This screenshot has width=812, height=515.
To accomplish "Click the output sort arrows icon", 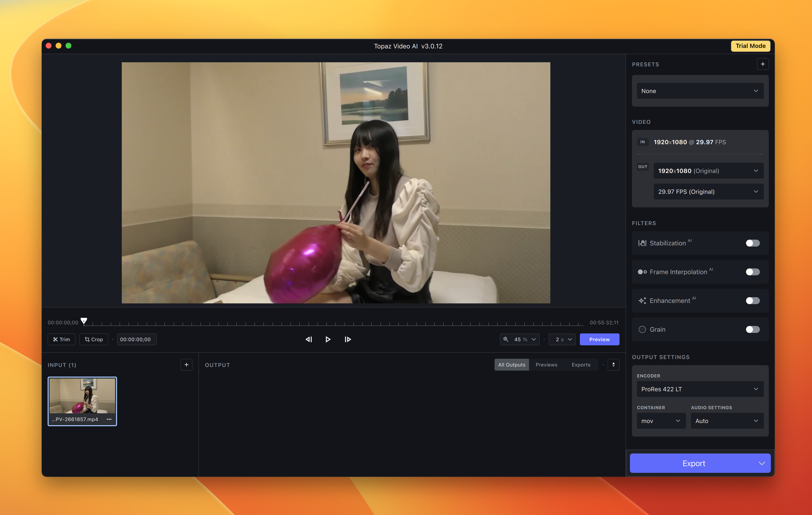I will pyautogui.click(x=613, y=365).
